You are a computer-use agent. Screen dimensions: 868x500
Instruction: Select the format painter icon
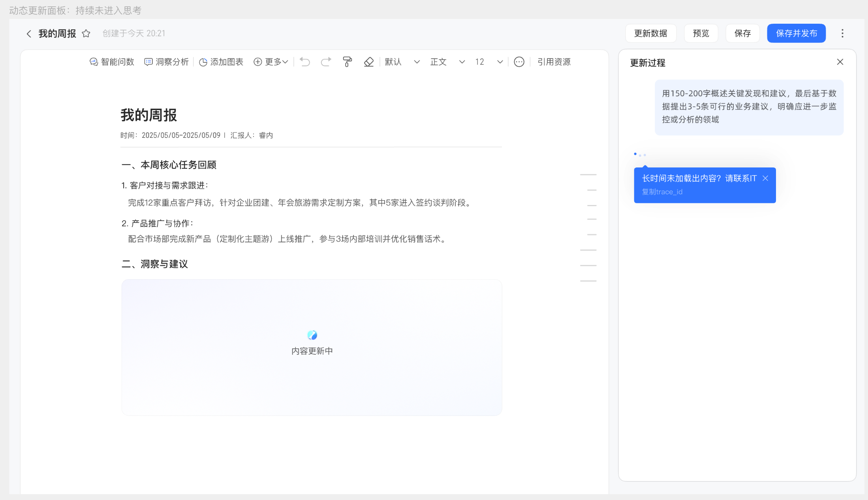(347, 62)
